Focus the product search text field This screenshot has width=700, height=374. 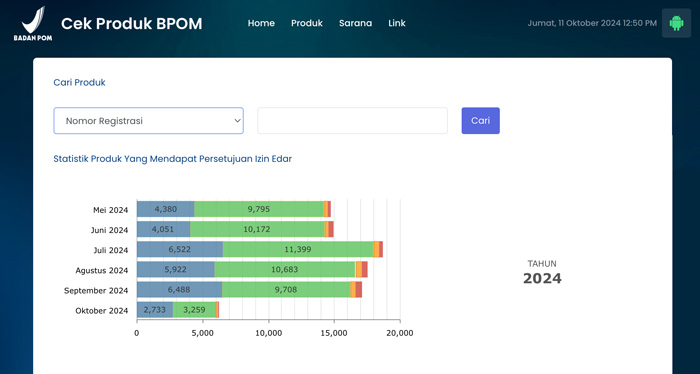tap(352, 121)
